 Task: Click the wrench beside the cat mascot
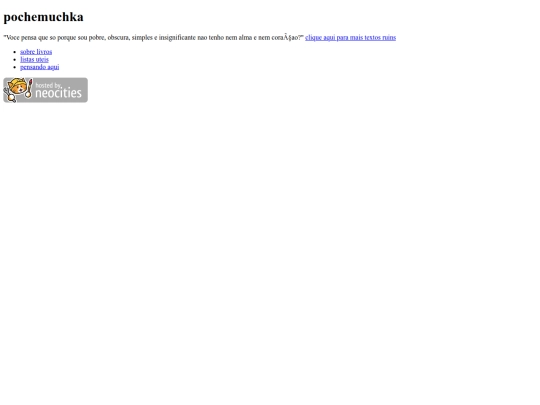tap(9, 95)
